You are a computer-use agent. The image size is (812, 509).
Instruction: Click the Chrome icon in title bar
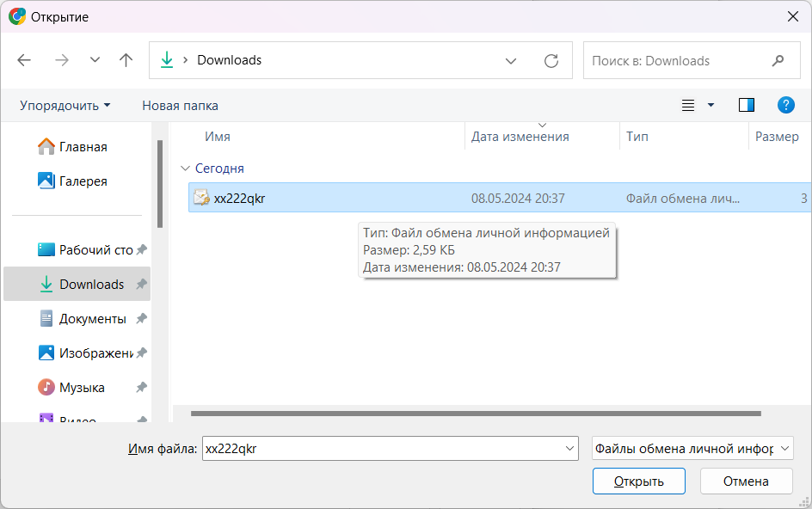[x=17, y=16]
